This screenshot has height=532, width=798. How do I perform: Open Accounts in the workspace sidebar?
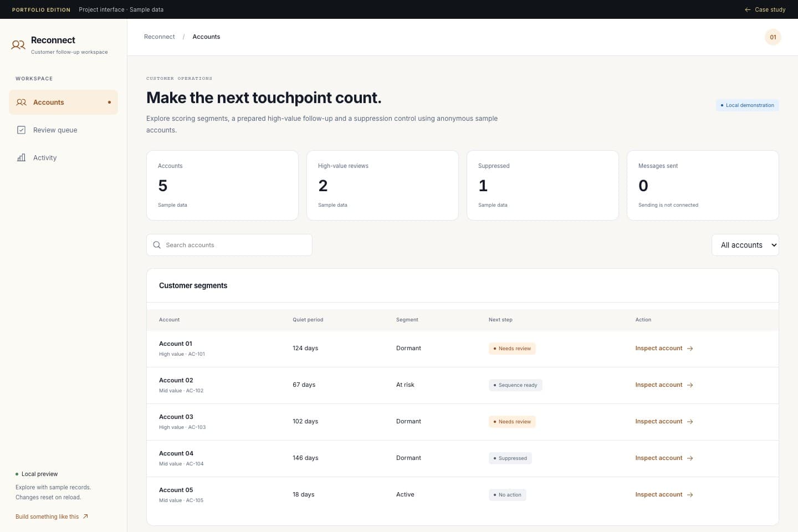(x=64, y=103)
